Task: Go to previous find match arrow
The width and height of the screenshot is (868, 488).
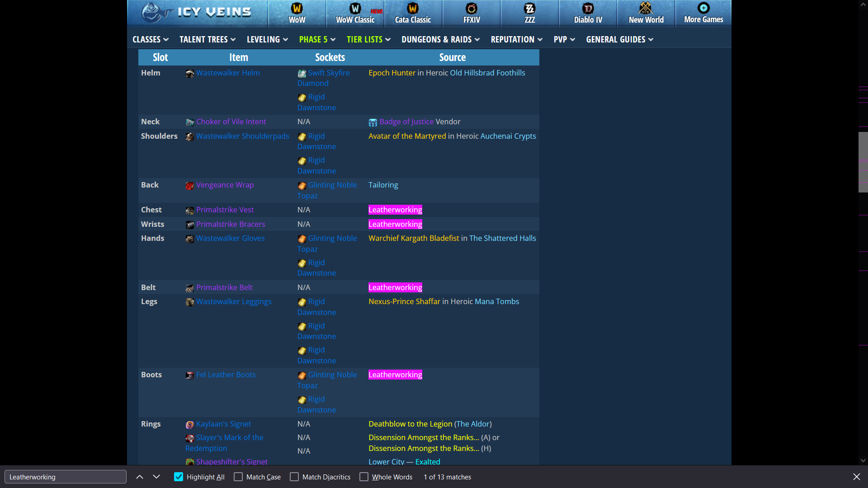Action: click(x=140, y=477)
